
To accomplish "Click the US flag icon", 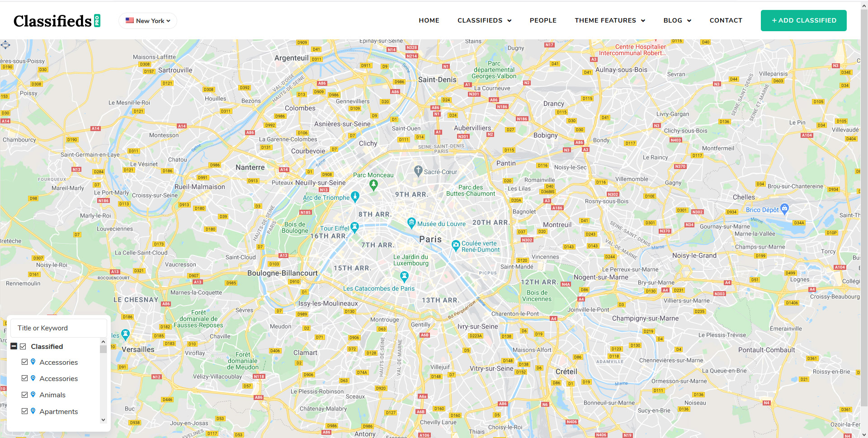I will point(130,20).
